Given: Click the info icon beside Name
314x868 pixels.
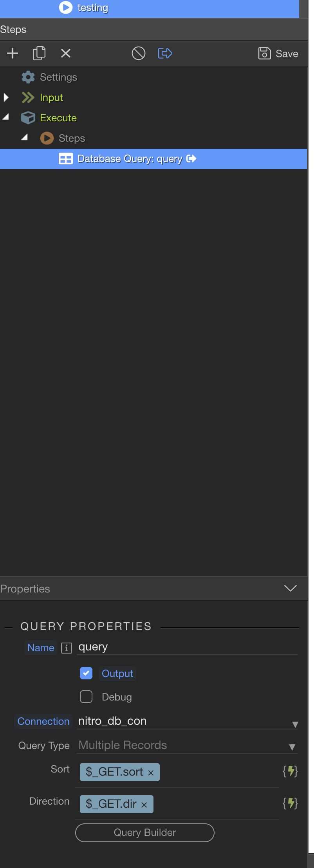Looking at the screenshot, I should pos(67,648).
